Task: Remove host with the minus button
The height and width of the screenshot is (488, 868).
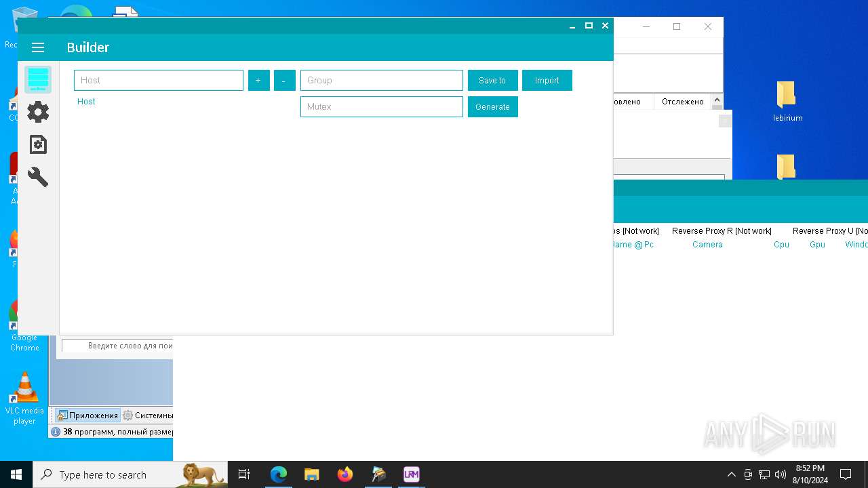Action: pyautogui.click(x=285, y=80)
